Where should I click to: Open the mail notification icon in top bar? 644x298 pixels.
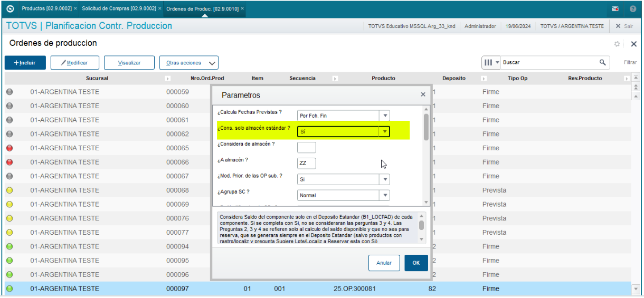coord(615,9)
